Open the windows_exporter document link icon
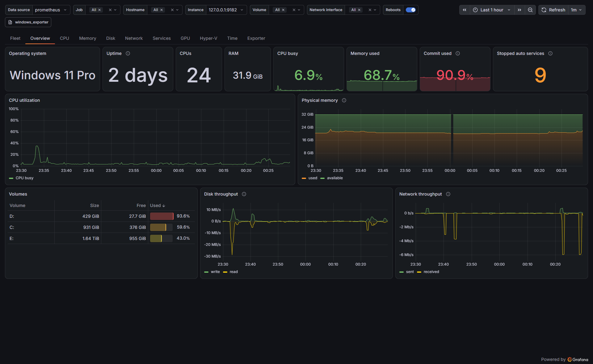Screen dimensions: 593x364 click(10, 22)
